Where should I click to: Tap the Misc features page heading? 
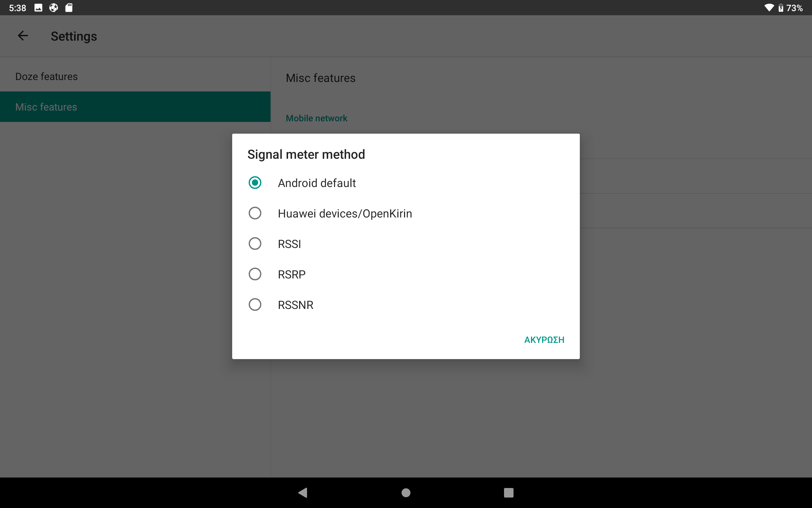tap(320, 78)
